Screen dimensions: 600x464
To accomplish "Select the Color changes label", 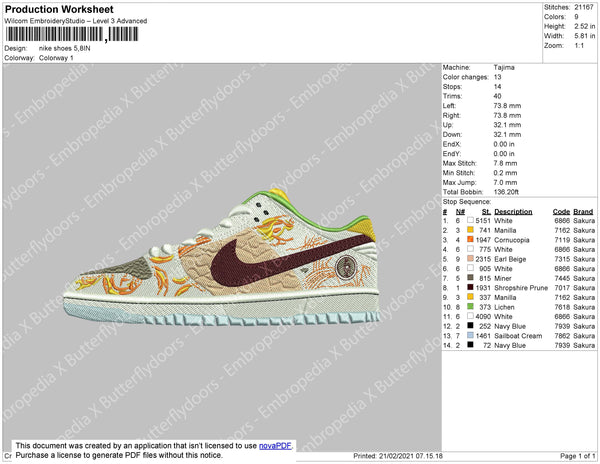I will pos(466,77).
